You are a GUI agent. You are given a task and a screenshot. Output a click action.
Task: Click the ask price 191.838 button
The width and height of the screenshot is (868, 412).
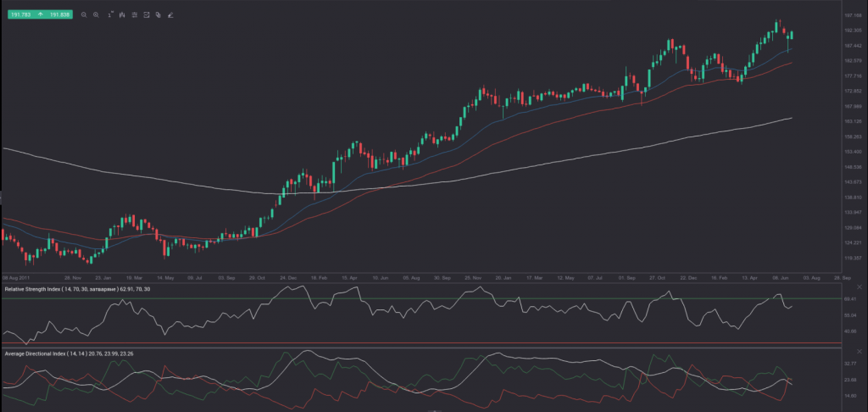(59, 15)
